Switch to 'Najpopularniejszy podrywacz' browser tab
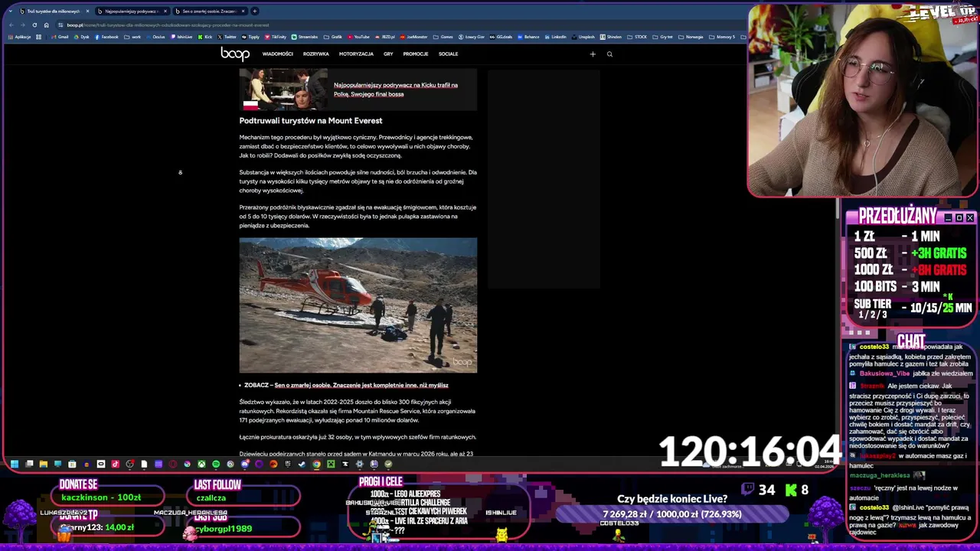The height and width of the screenshot is (551, 980). pos(132,11)
